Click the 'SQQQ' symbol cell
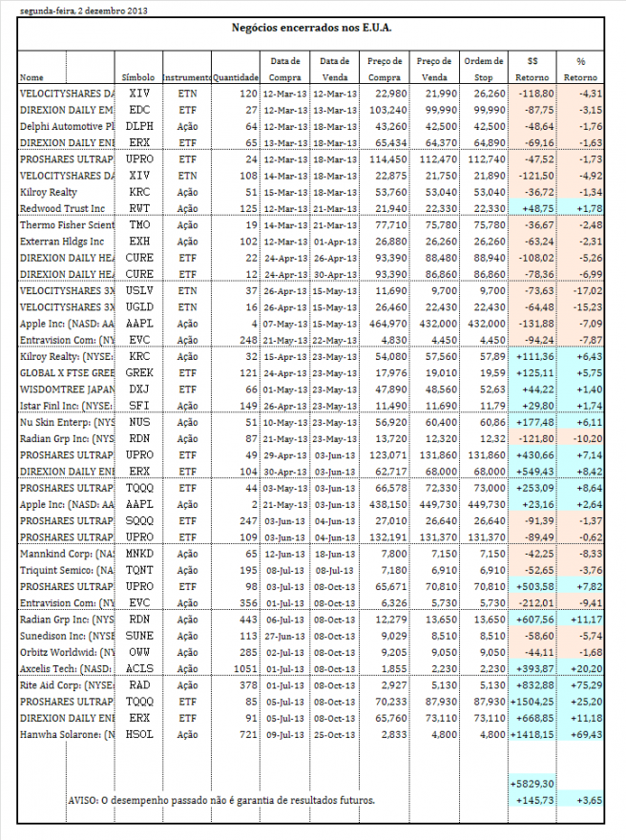This screenshot has height=840, width=626. pos(139,521)
